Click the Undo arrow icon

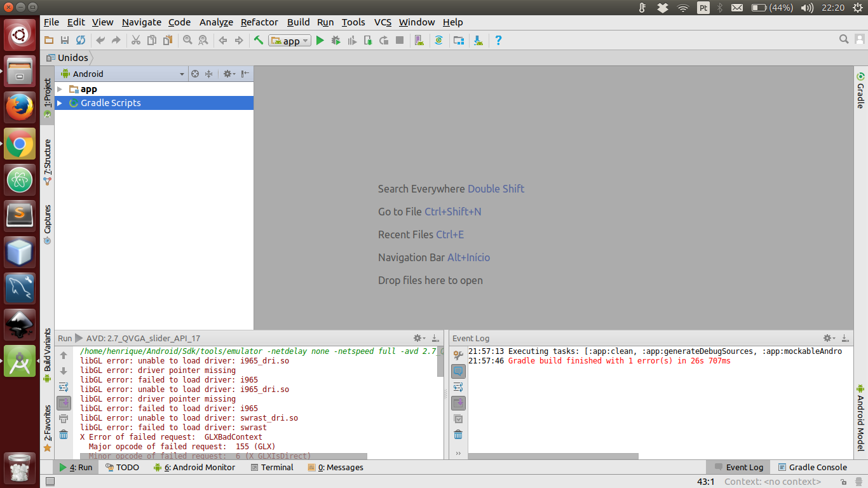(100, 40)
